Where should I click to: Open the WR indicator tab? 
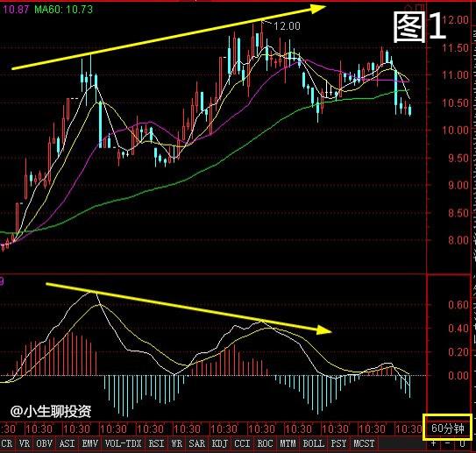[x=177, y=443]
